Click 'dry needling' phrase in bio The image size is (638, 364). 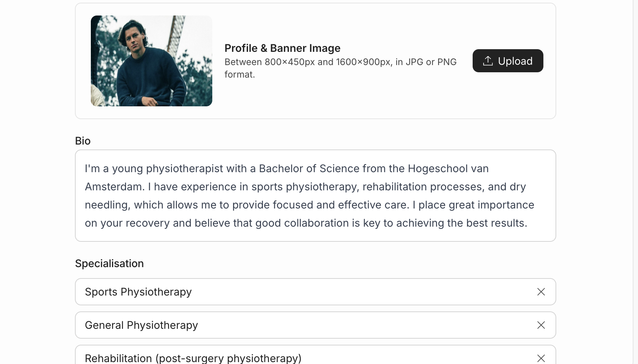[517, 187]
